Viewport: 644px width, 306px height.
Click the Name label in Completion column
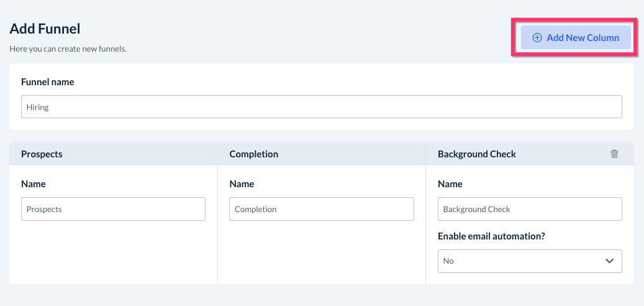coord(241,184)
